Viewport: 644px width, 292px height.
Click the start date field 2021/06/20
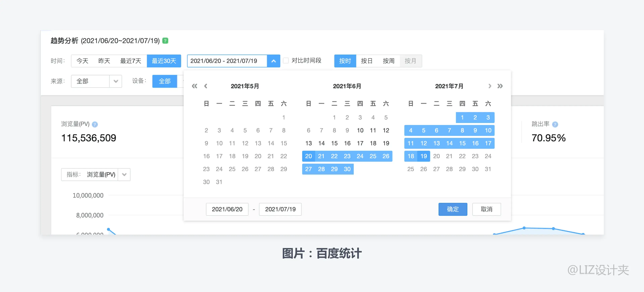(227, 209)
